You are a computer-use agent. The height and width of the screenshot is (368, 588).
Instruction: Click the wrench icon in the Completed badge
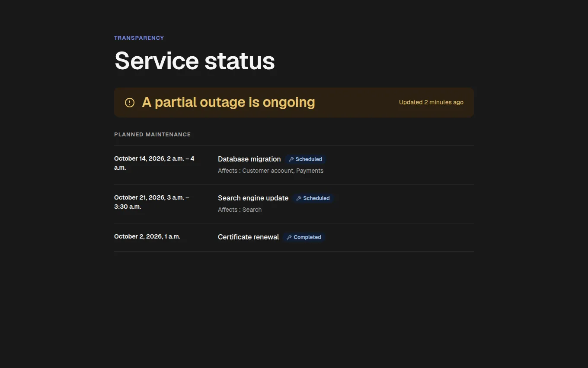(289, 237)
